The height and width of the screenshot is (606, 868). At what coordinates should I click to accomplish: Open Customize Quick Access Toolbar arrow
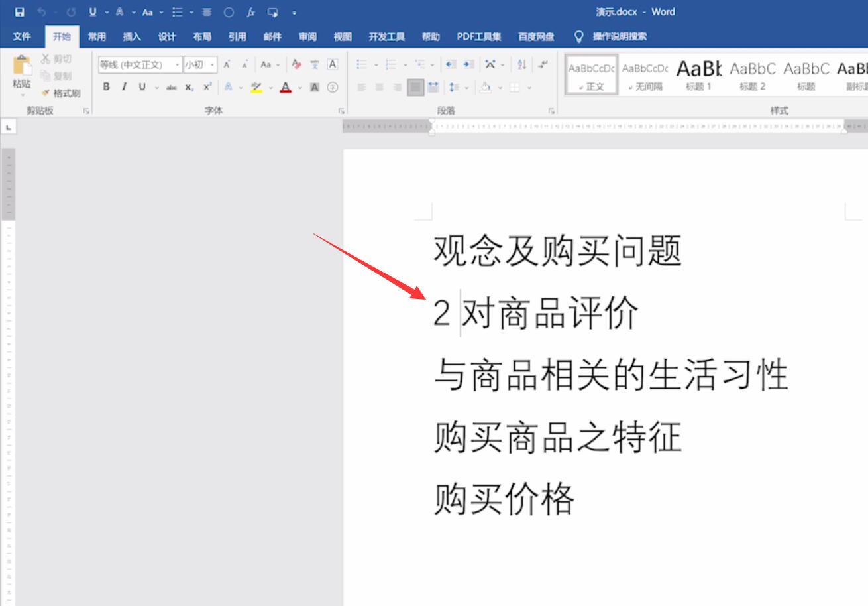294,13
